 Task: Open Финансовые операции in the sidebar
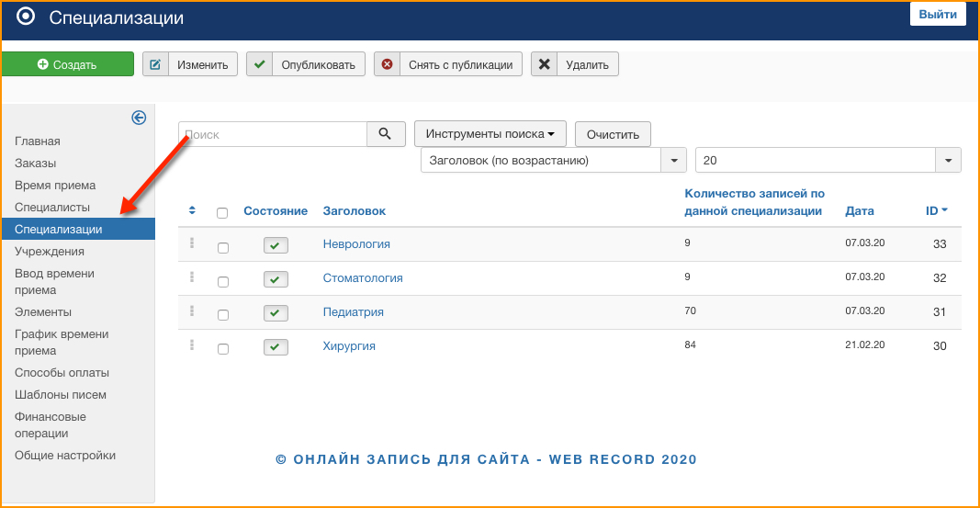tap(50, 425)
